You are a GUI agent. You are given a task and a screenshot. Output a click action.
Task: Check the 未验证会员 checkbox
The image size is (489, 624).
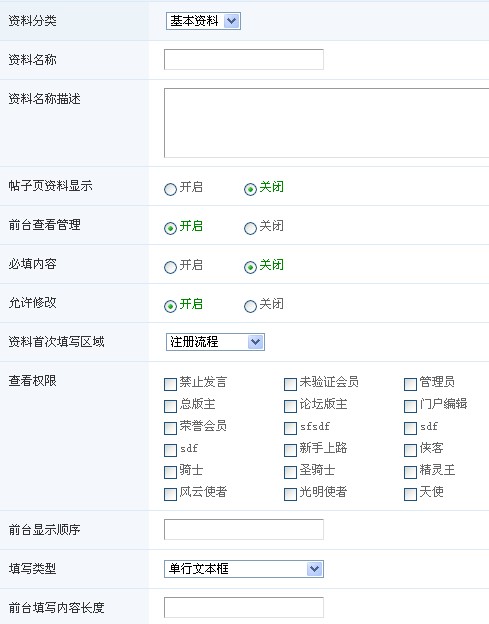point(290,384)
